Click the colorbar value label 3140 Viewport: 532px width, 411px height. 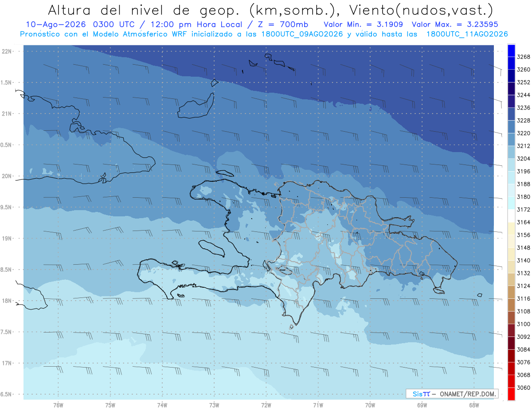523,260
